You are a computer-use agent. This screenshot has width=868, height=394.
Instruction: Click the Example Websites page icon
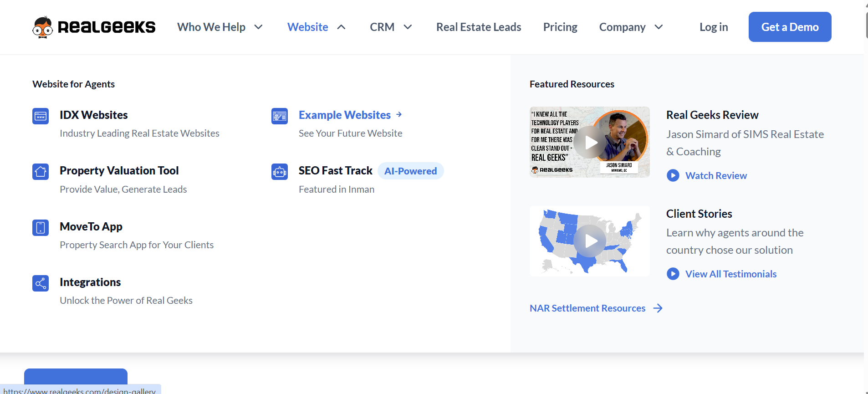280,116
